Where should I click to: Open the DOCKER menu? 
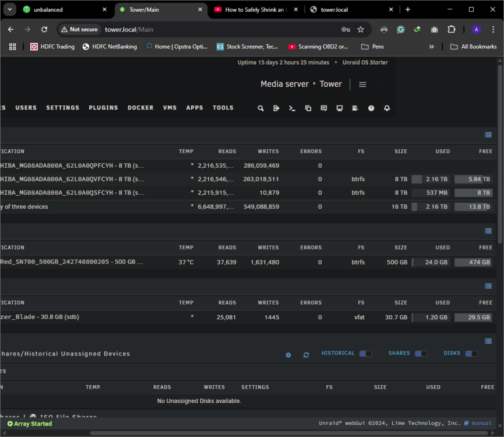coord(140,108)
